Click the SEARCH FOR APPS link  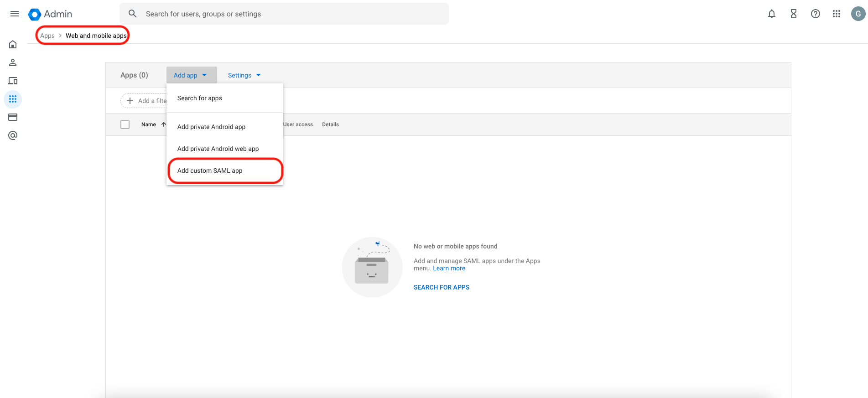pyautogui.click(x=441, y=287)
